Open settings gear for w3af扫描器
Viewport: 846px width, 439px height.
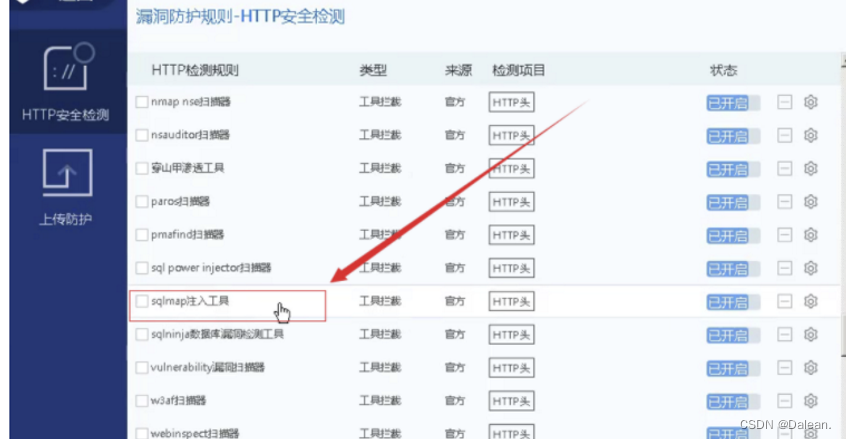click(x=811, y=401)
